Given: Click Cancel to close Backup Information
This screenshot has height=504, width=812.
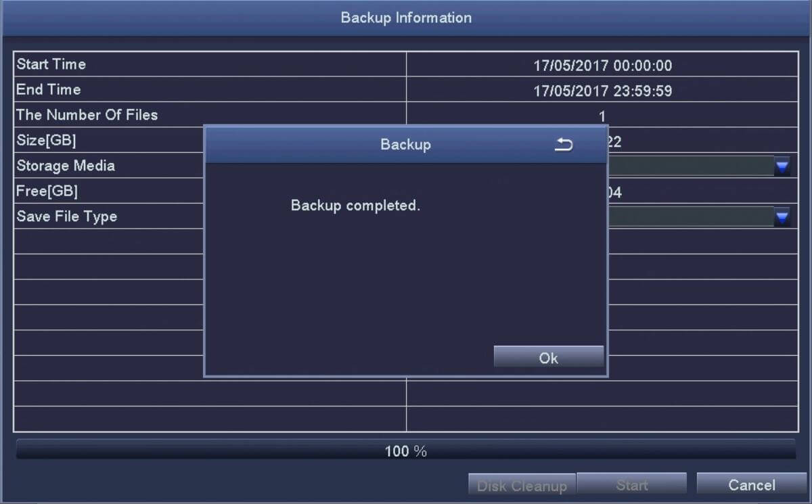Looking at the screenshot, I should (752, 484).
